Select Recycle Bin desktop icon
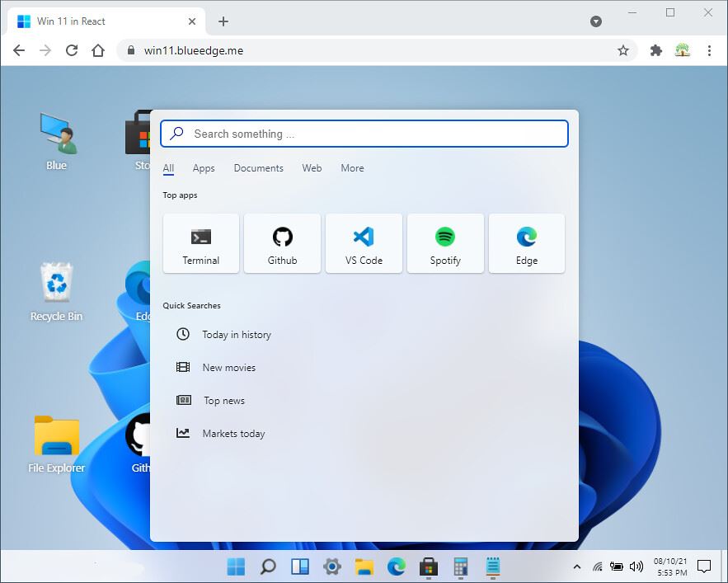The image size is (728, 583). [57, 292]
